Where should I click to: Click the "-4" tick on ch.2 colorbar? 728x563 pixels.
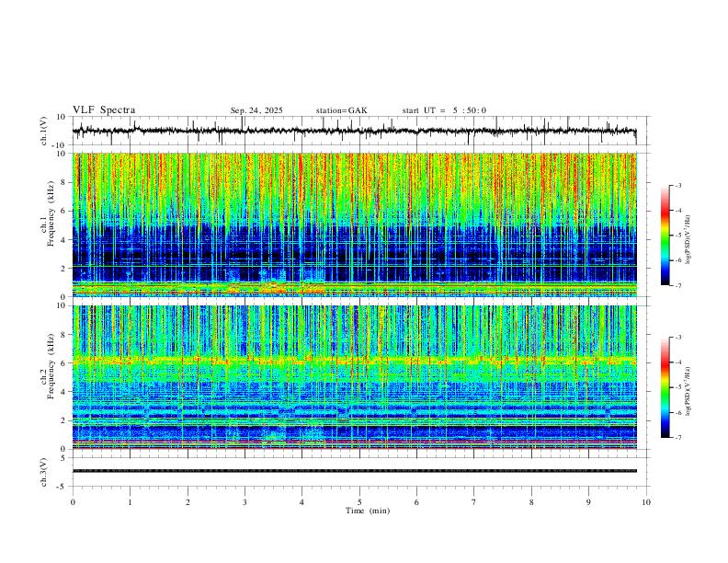click(678, 362)
